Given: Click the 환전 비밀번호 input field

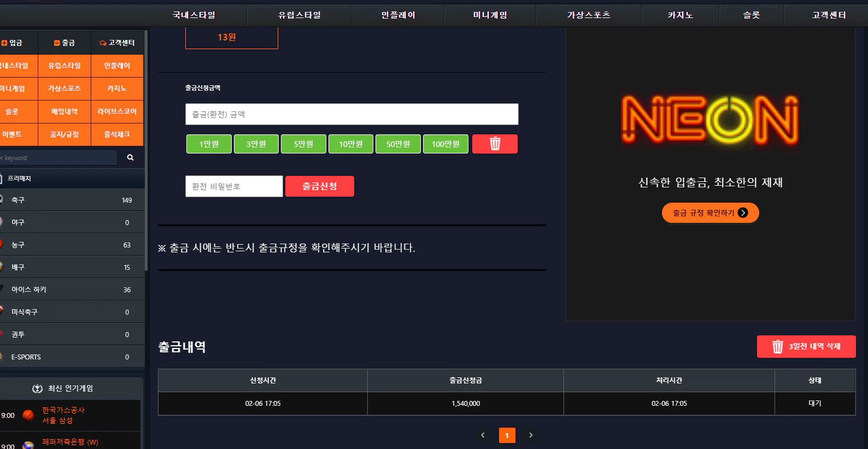Looking at the screenshot, I should (234, 186).
